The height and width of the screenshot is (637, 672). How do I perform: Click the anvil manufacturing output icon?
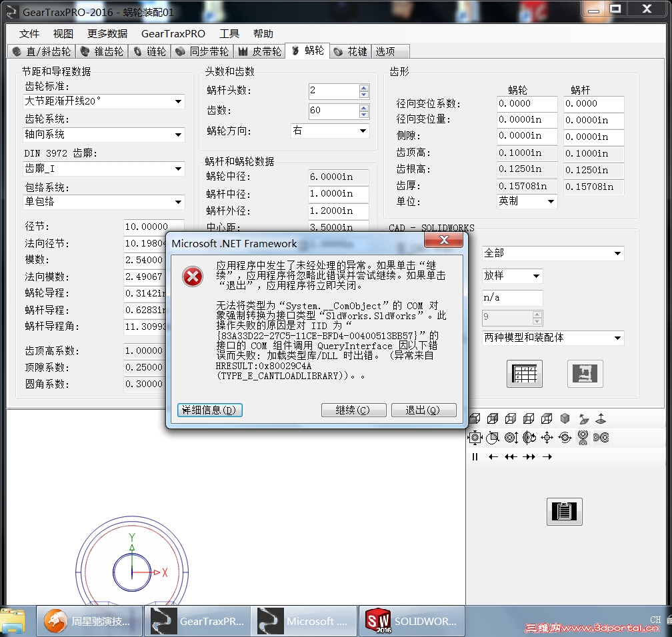(585, 373)
